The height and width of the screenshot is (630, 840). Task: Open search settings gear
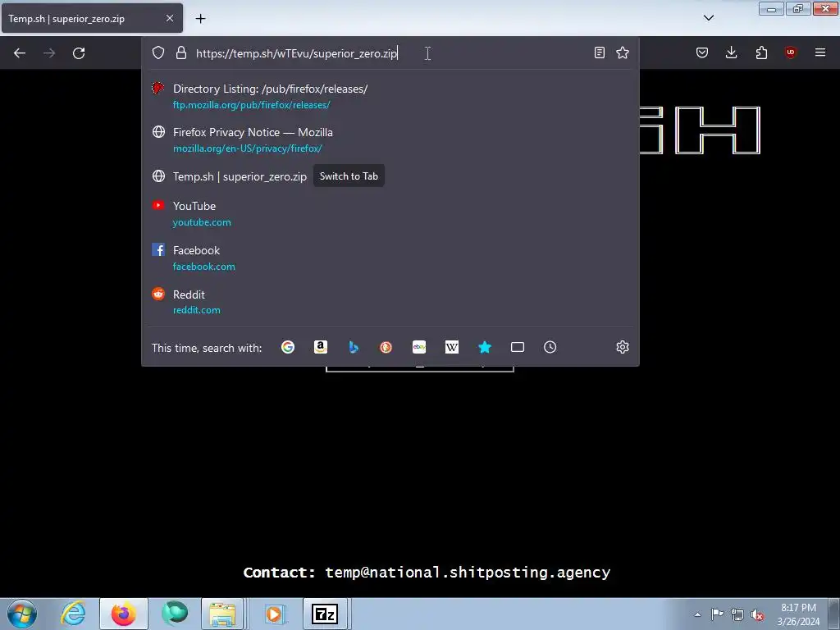coord(623,347)
